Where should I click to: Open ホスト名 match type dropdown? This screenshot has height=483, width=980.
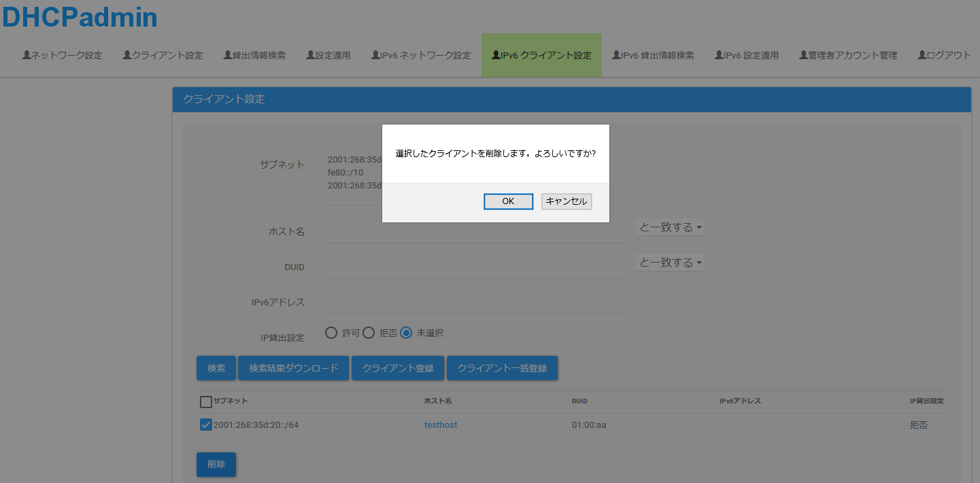[x=670, y=227]
